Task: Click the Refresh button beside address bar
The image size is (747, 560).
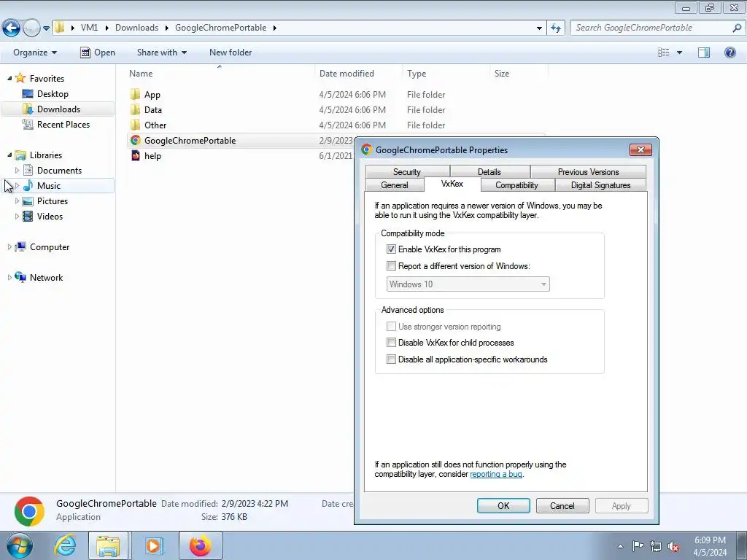Action: pos(555,28)
